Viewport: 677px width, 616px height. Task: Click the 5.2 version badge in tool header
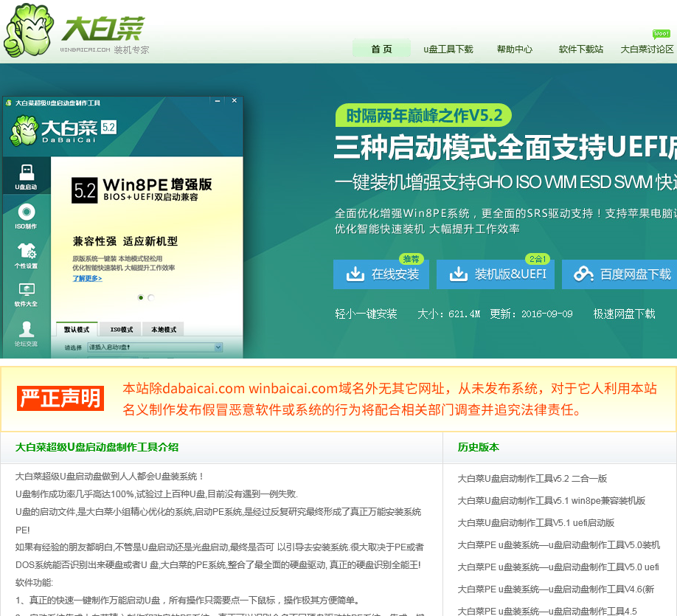[109, 127]
